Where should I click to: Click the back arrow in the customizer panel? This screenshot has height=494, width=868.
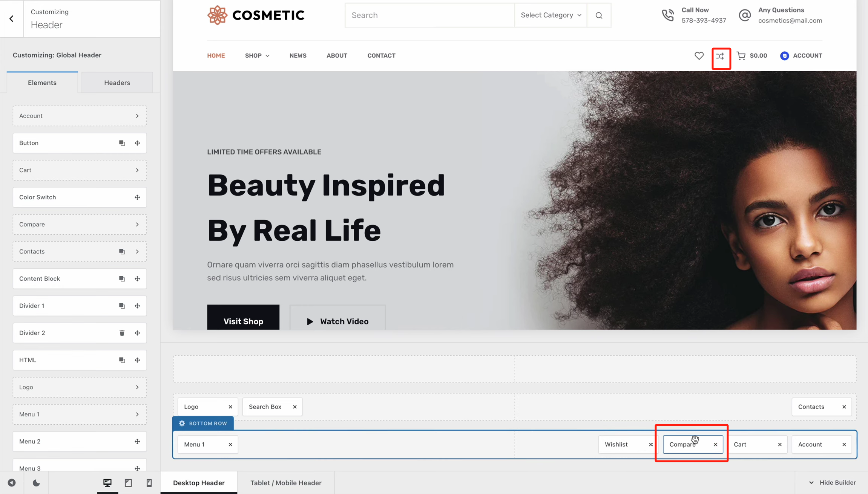pos(11,18)
